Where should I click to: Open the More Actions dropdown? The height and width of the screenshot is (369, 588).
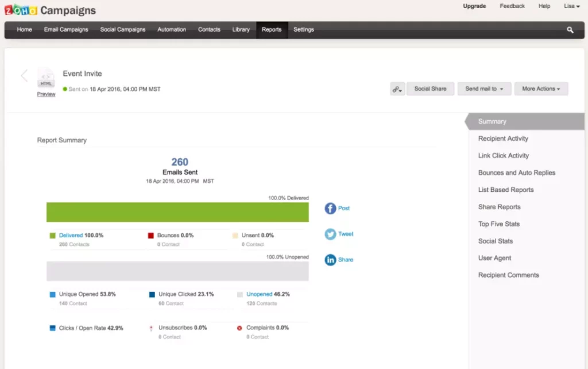click(540, 89)
